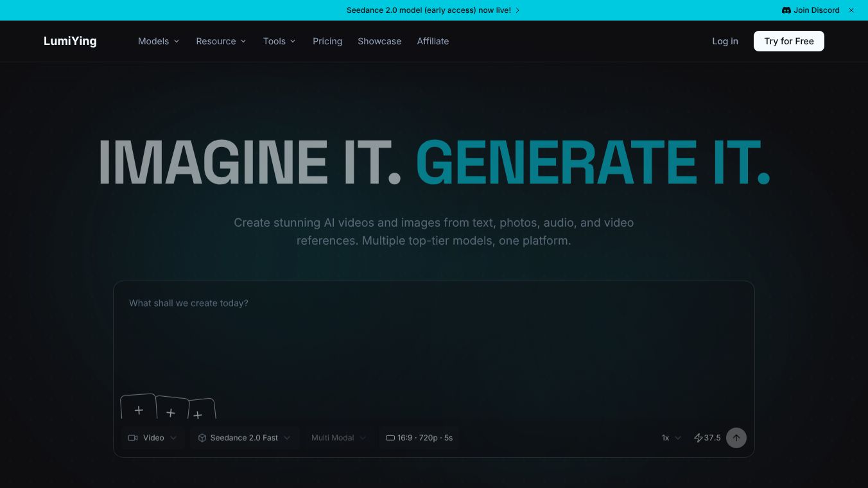Open the Affiliate page
This screenshot has height=488, width=868.
(x=433, y=41)
